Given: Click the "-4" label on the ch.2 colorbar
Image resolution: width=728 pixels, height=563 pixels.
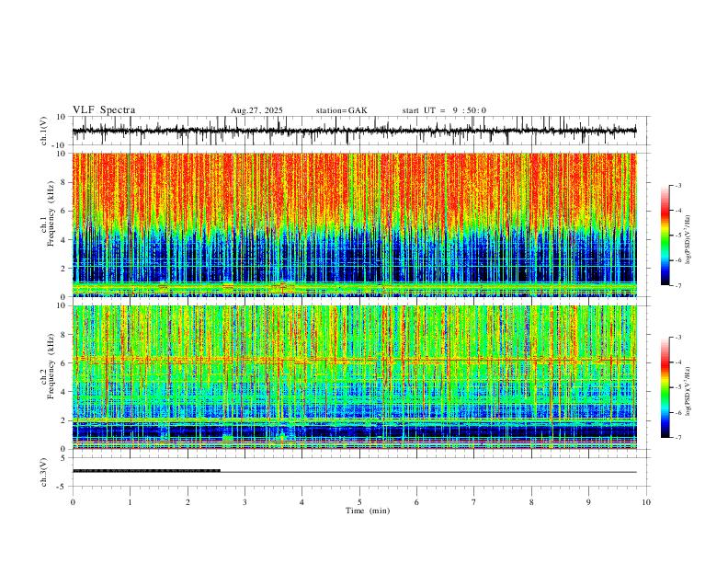Looking at the screenshot, I should coord(677,362).
